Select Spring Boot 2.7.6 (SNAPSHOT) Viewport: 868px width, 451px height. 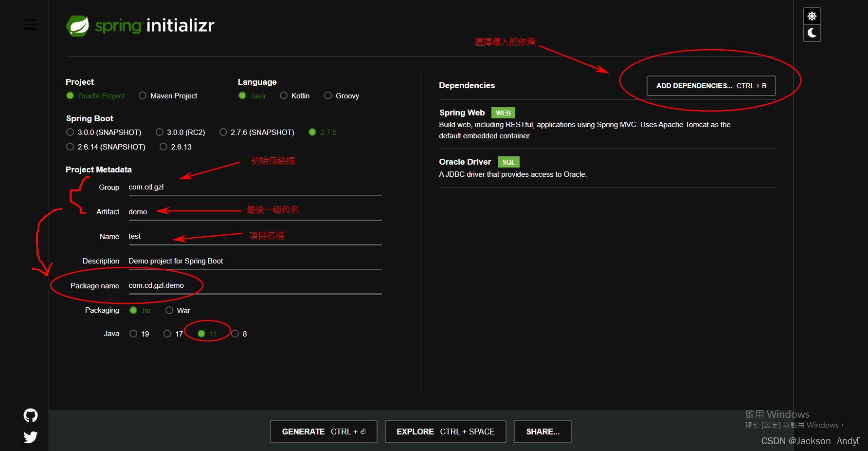tap(257, 132)
